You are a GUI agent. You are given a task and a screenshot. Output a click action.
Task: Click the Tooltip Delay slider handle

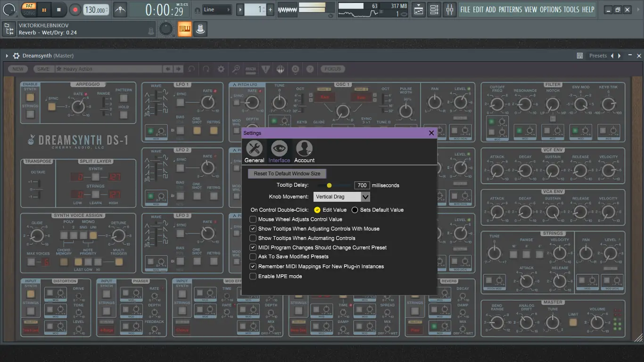tap(329, 185)
